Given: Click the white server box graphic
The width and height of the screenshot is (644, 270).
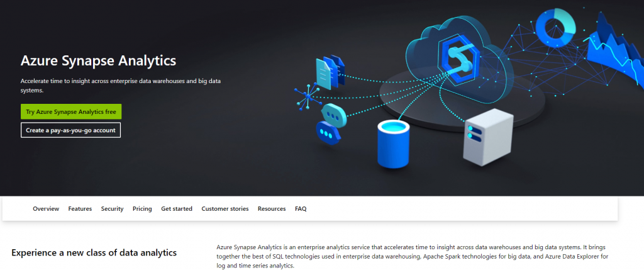Looking at the screenshot, I should tap(488, 137).
